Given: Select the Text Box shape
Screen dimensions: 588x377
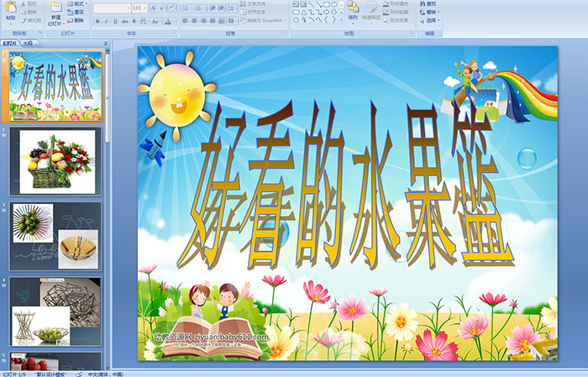Looking at the screenshot, I should [296, 4].
